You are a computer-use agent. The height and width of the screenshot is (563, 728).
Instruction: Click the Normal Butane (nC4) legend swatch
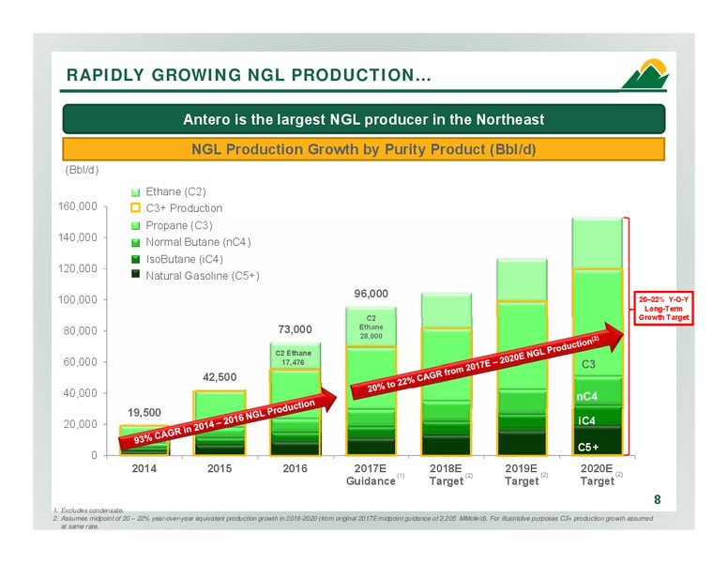pos(136,242)
